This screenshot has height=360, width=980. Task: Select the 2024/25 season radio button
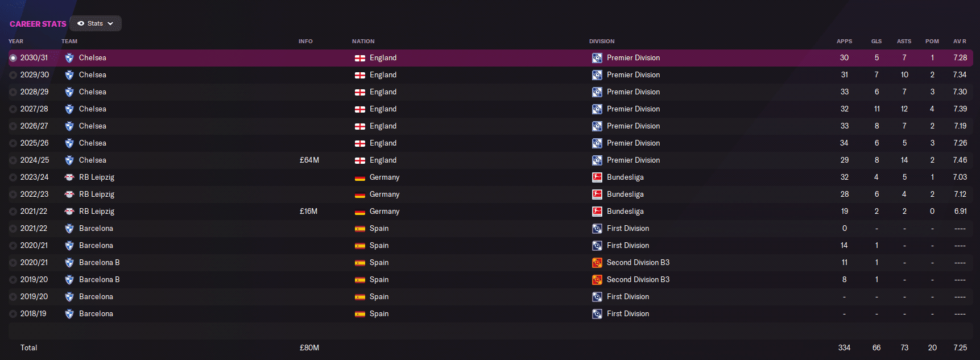tap(13, 160)
